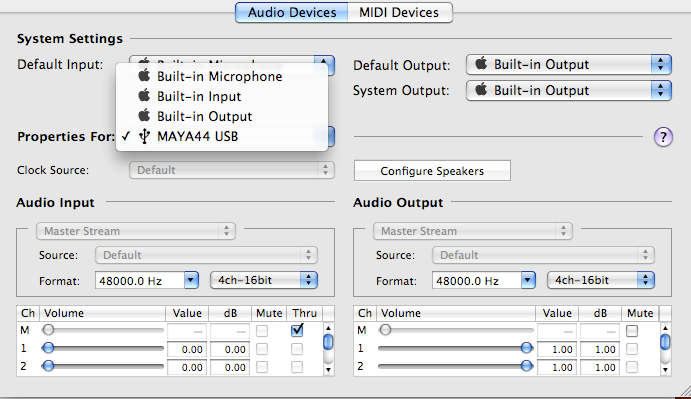691x399 pixels.
Task: Click the Audio Input Thru column header
Action: pos(305,313)
